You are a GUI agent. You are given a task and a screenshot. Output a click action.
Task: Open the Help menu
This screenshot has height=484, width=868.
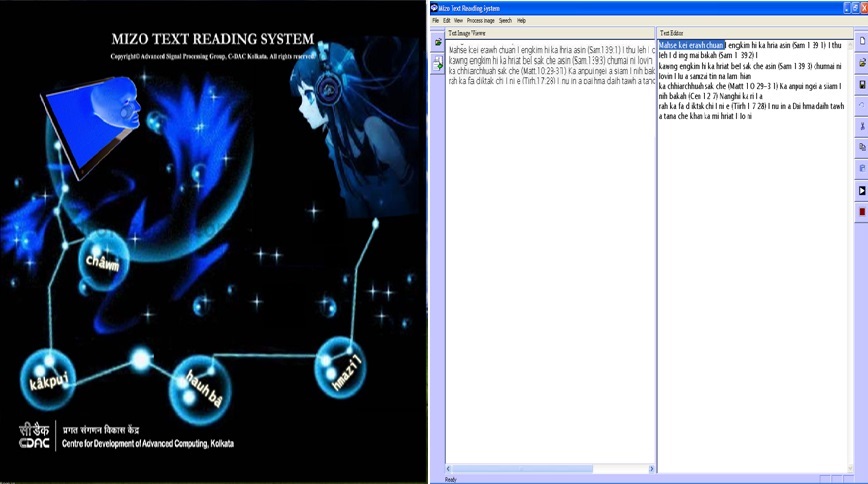tap(521, 20)
